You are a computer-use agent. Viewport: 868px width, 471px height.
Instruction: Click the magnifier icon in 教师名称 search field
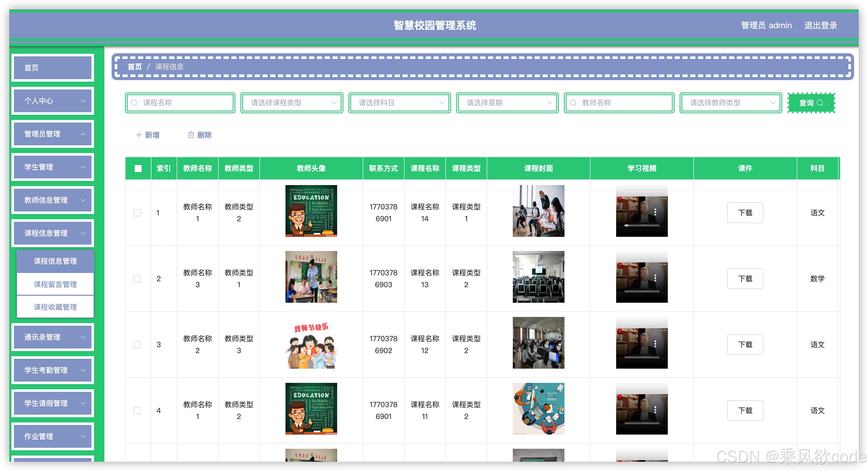click(x=573, y=103)
